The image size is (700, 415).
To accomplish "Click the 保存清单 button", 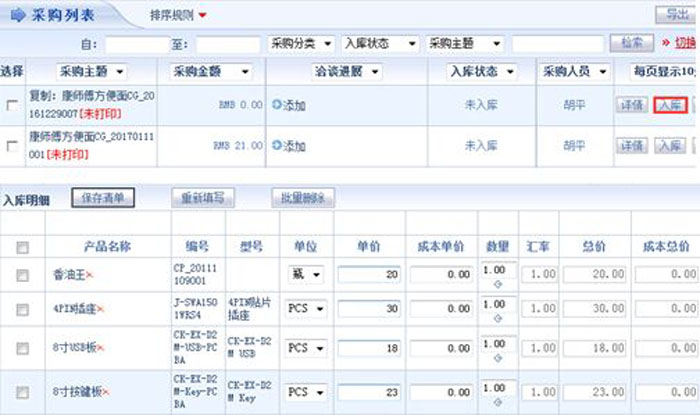I will tap(103, 197).
